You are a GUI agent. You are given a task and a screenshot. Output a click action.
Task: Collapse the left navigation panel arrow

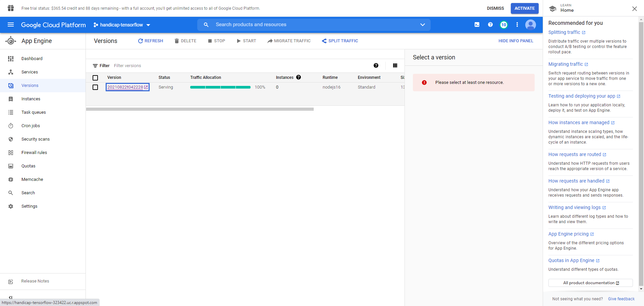(x=11, y=297)
